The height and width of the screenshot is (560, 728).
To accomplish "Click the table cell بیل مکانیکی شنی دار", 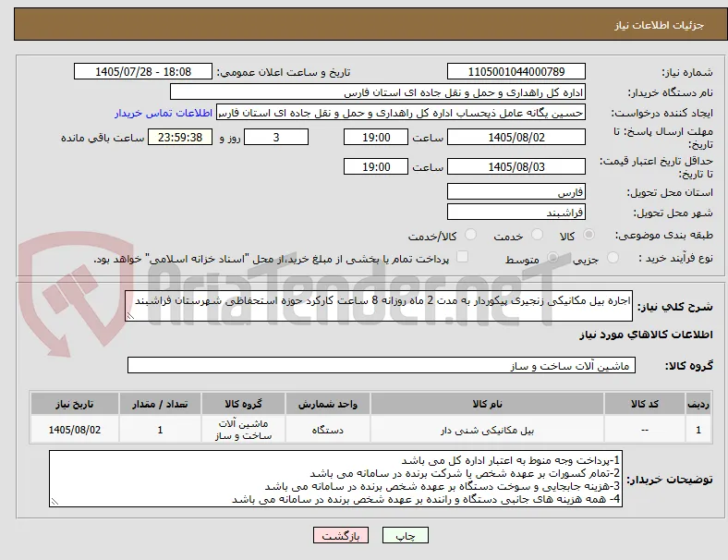I will pos(487,430).
